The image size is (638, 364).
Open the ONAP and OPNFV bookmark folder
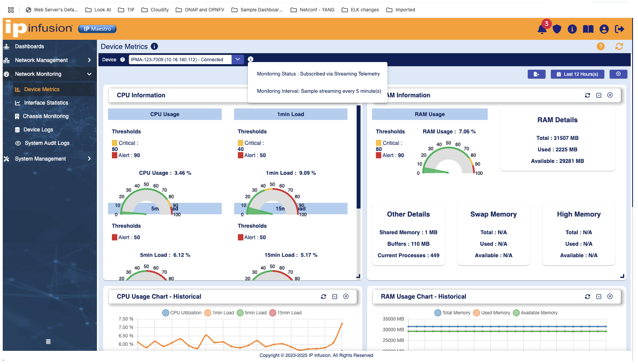(x=199, y=10)
